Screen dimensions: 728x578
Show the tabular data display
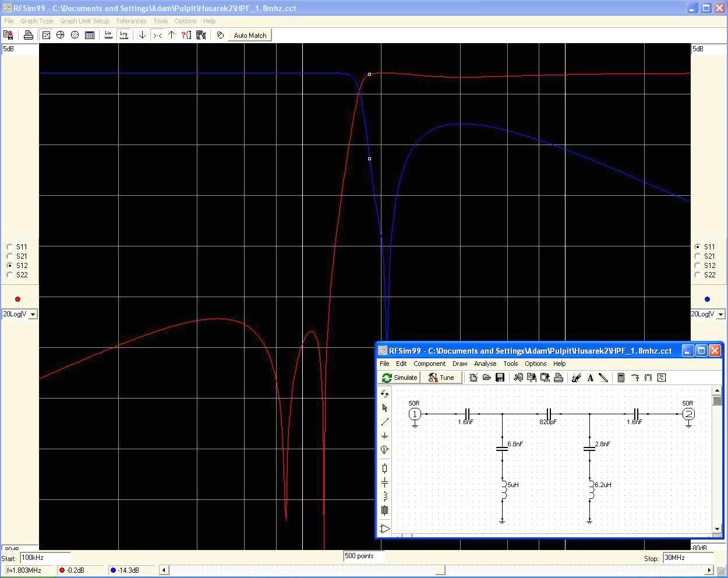click(x=90, y=35)
